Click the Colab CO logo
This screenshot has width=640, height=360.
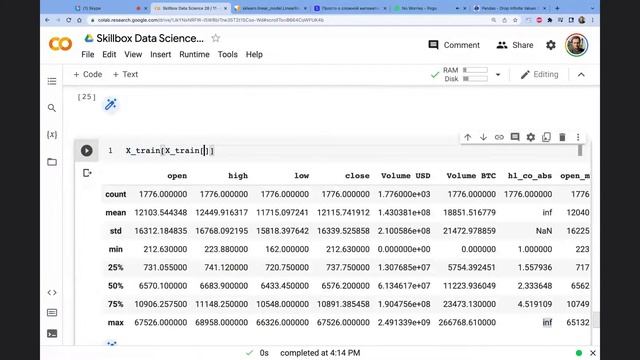tap(60, 44)
